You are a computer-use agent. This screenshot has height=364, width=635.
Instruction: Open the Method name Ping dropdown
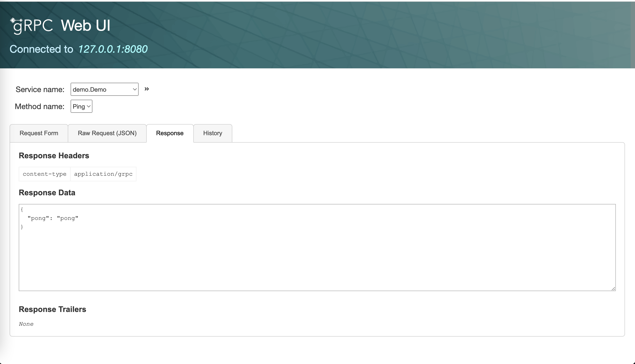(81, 106)
